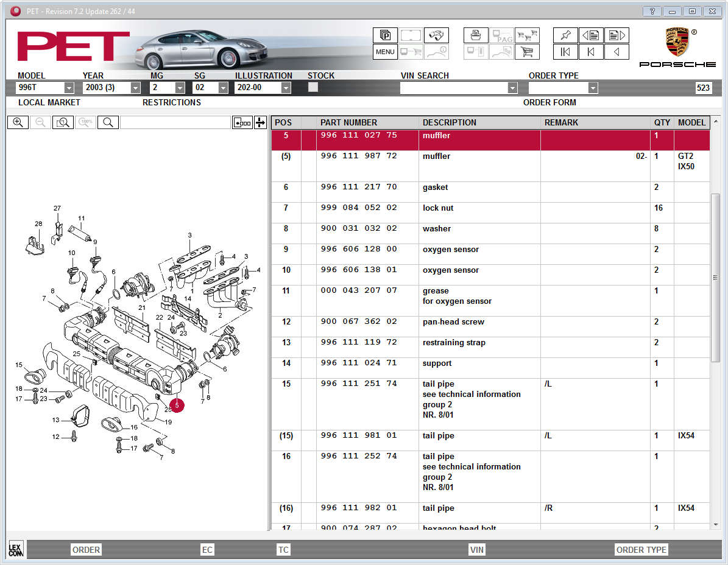Click the illustration search input field
728x565 pixels.
175,122
